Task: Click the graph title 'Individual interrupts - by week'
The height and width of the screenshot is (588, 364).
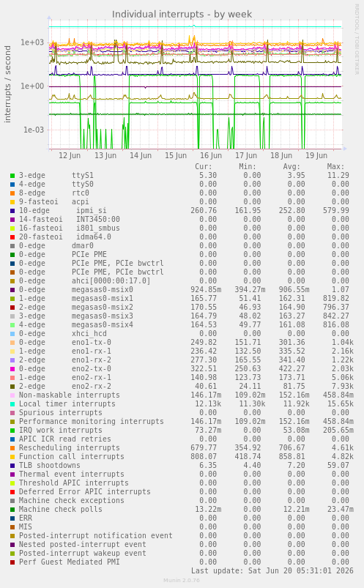Action: [182, 14]
